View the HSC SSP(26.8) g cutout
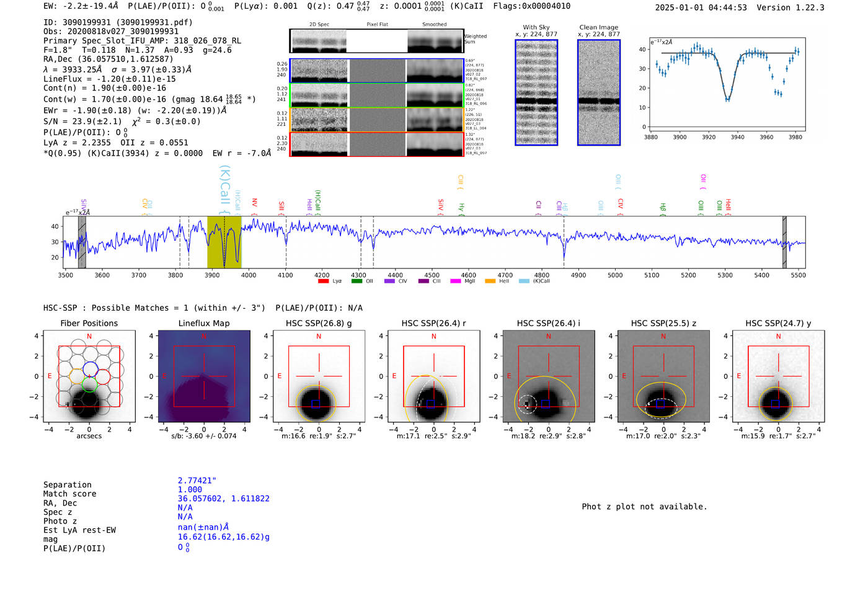 point(319,376)
